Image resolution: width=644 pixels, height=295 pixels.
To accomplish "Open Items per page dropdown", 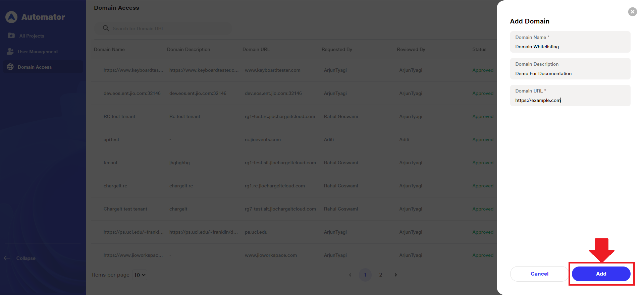I will pos(140,275).
